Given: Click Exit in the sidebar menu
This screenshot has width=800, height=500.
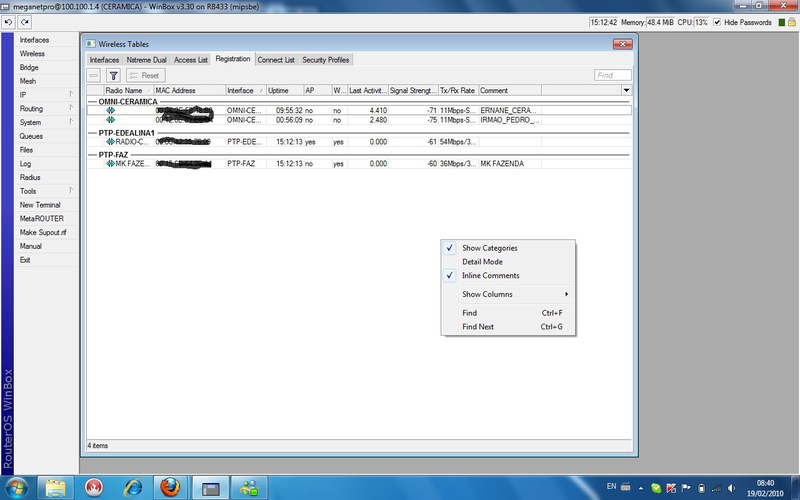Looking at the screenshot, I should click(46, 260).
